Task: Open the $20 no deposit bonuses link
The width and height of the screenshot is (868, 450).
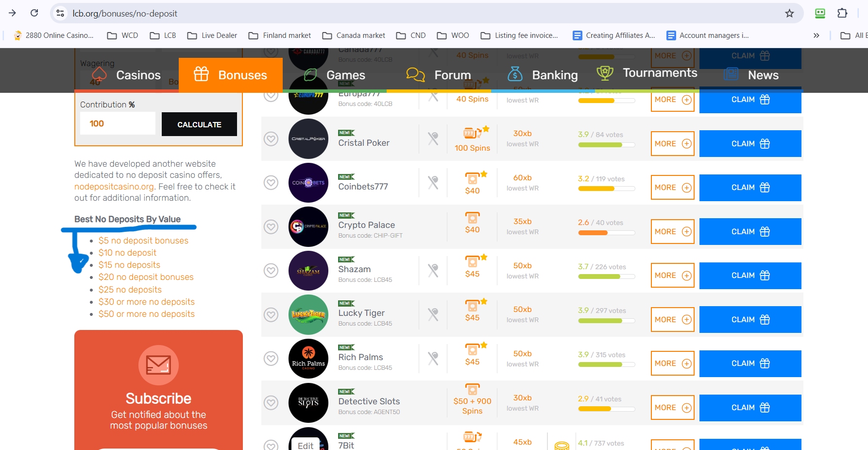Action: coord(146,277)
